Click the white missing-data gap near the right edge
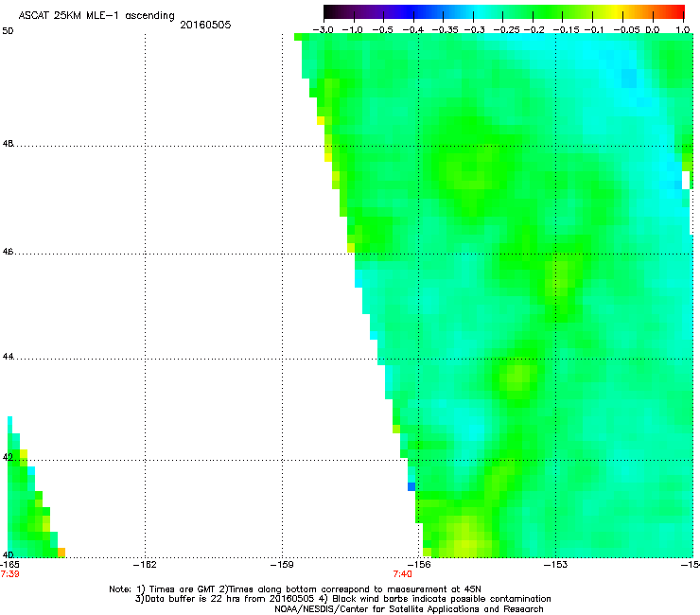 pyautogui.click(x=686, y=180)
